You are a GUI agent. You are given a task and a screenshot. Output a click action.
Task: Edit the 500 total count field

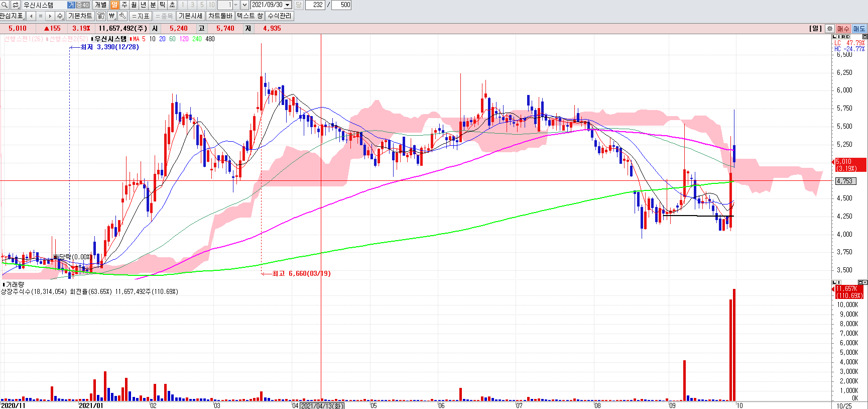point(342,5)
